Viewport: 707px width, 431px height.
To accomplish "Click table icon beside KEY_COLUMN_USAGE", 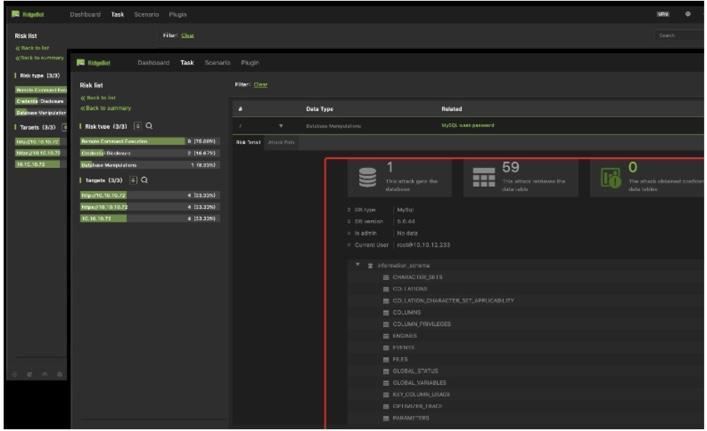I will (x=386, y=395).
